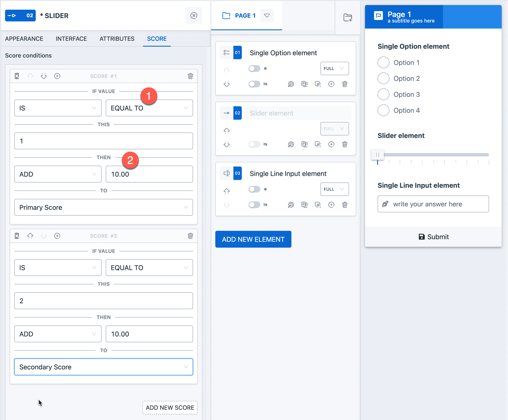Delete the SCORE #1 condition
The width and height of the screenshot is (508, 420).
pyautogui.click(x=190, y=76)
